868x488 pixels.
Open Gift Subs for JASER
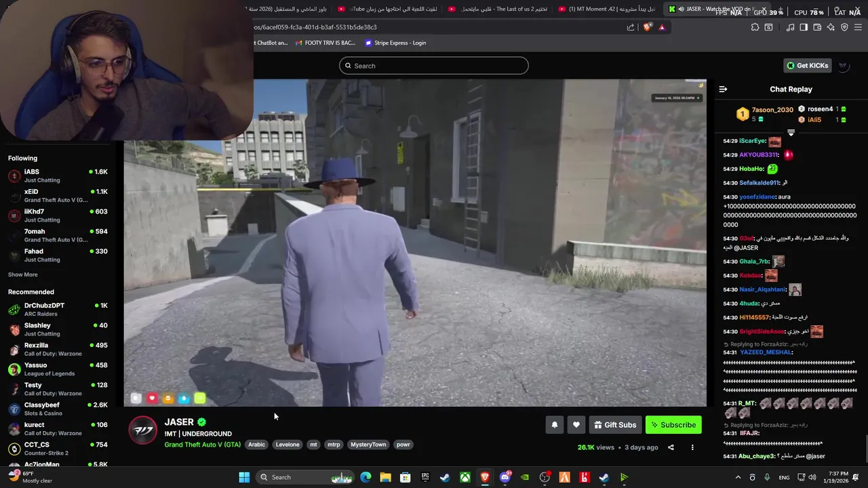pos(615,425)
